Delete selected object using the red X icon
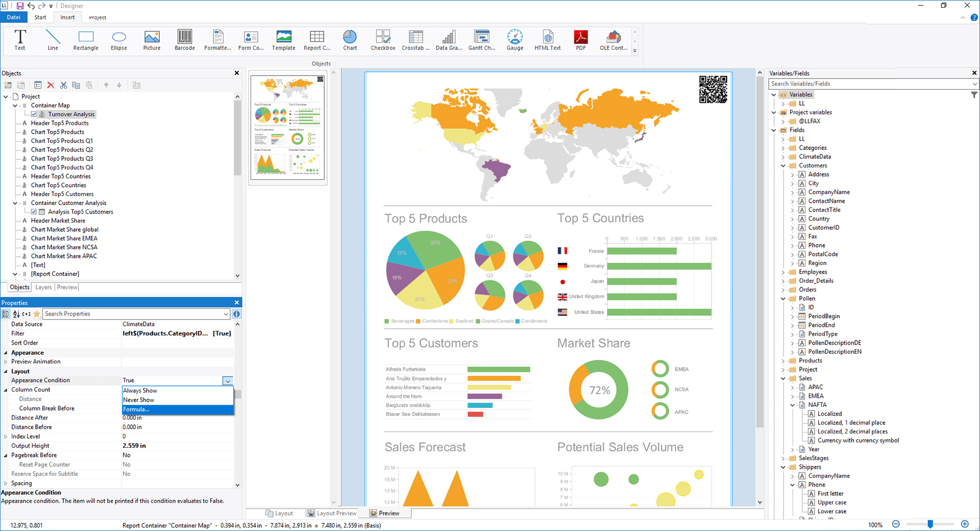This screenshot has height=531, width=980. 51,85
